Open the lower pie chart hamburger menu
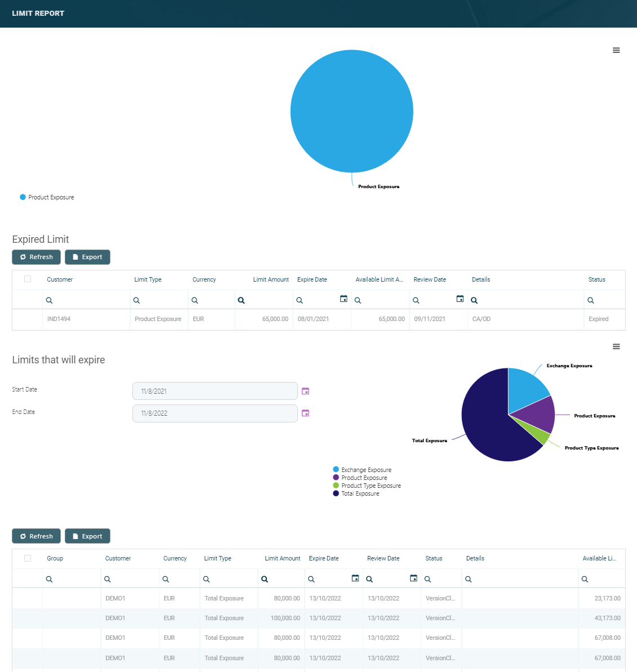The image size is (637, 672). click(616, 347)
